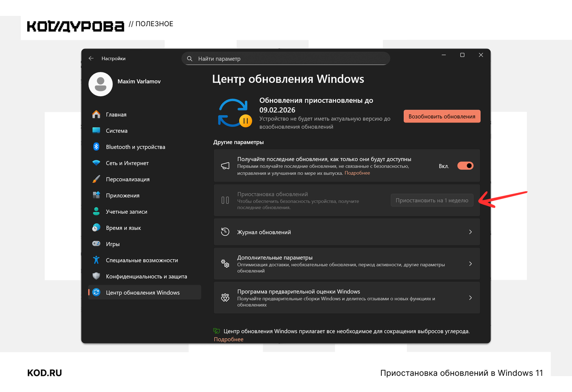Open Игры in the sidebar
572x392 pixels.
coord(144,244)
